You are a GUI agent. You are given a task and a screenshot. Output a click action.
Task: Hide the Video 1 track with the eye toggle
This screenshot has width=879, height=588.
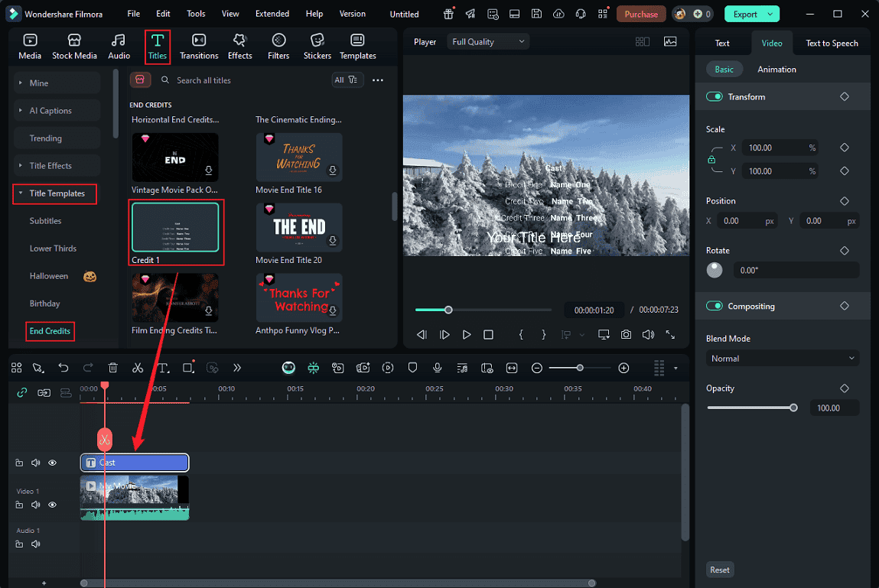point(52,505)
